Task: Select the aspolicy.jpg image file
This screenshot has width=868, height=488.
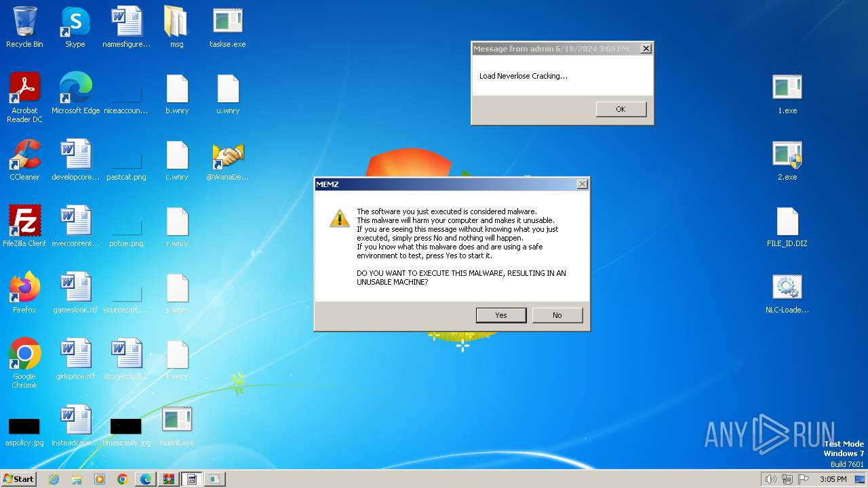Action: [x=24, y=431]
